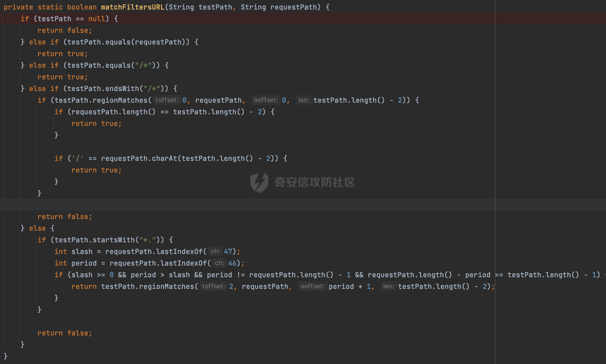Click 'testPath.equals(requestPath)' condition
The image size is (606, 364).
[x=126, y=42]
